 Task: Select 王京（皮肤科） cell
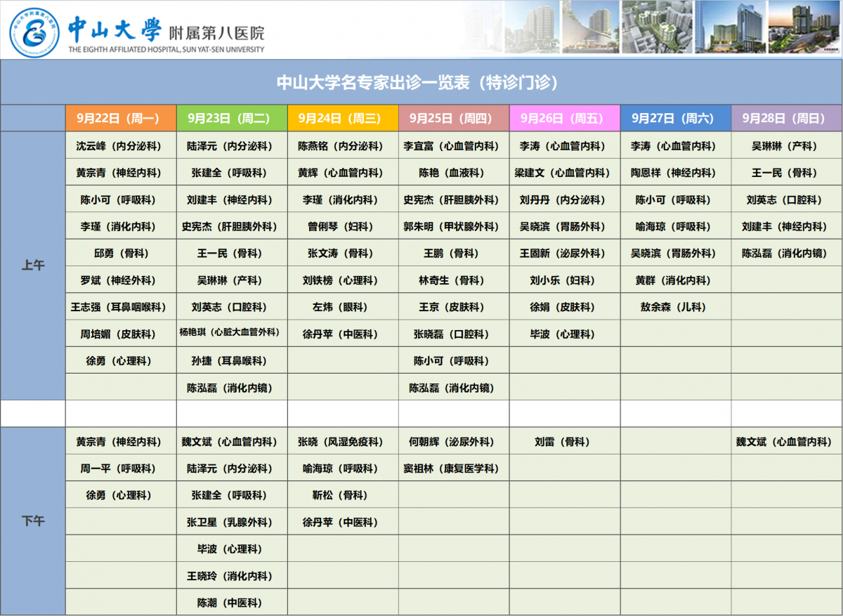click(x=454, y=307)
